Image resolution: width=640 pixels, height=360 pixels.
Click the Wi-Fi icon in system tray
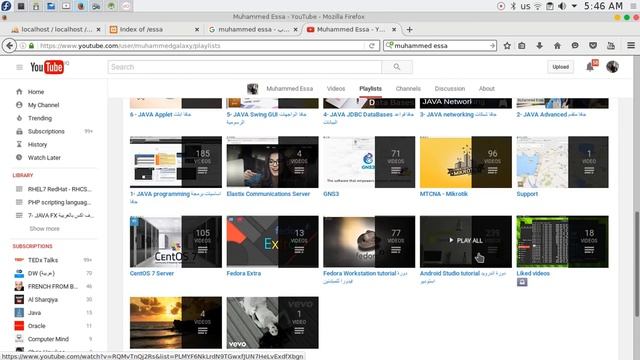[x=538, y=6]
